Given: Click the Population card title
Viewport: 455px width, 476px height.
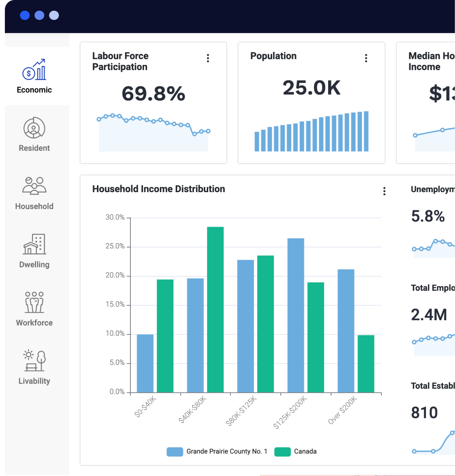Looking at the screenshot, I should click(x=273, y=56).
